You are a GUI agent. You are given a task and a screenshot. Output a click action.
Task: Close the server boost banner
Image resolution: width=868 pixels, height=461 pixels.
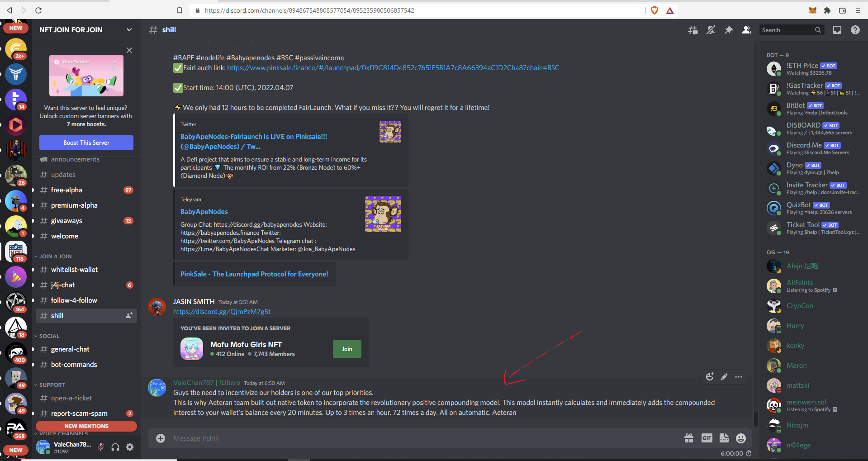click(x=129, y=50)
